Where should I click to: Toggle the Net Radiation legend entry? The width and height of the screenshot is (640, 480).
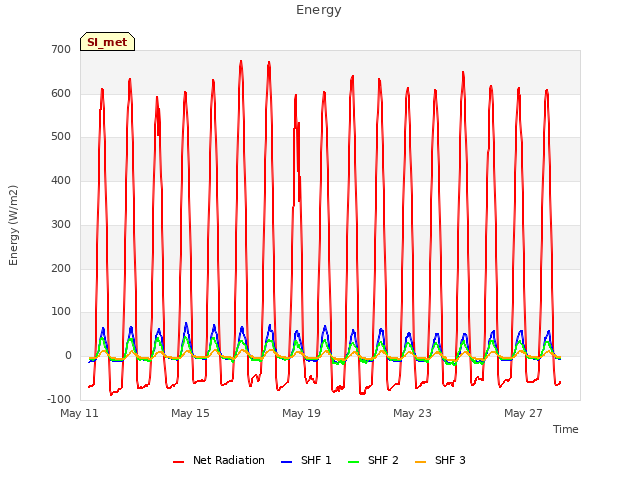coord(219,460)
